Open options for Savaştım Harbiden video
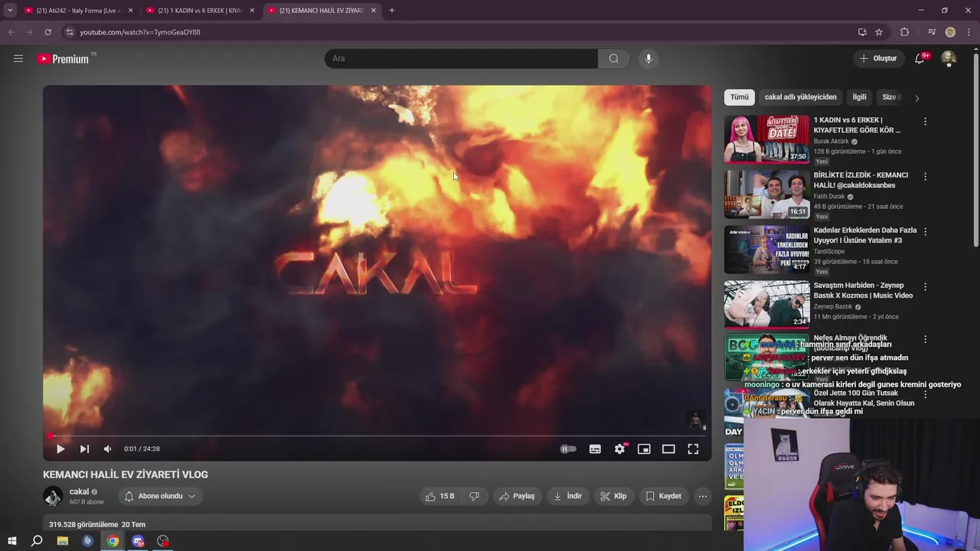 [925, 286]
